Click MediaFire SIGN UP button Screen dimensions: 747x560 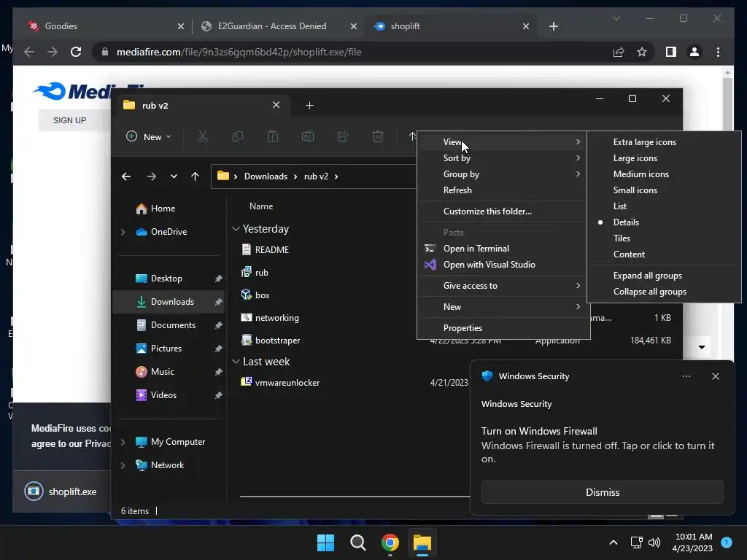click(x=69, y=120)
